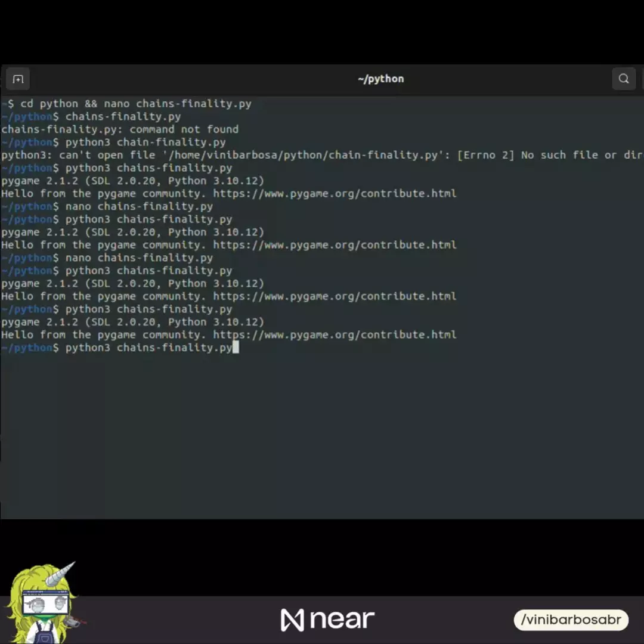
Task: Click the unicorn character avatar
Action: point(43,602)
